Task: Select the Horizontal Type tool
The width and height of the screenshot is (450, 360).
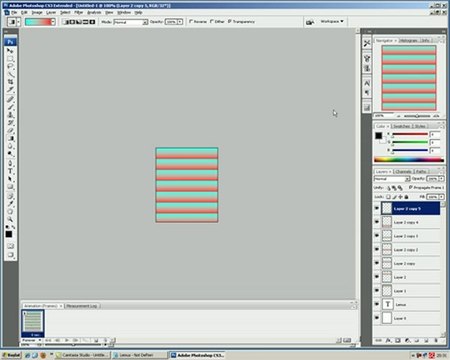Action: (x=10, y=171)
